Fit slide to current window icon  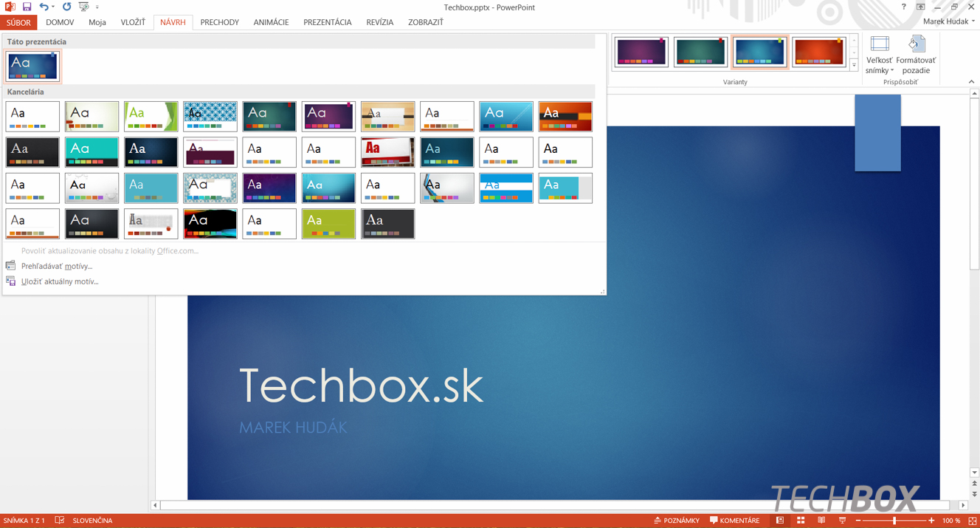pyautogui.click(x=972, y=521)
